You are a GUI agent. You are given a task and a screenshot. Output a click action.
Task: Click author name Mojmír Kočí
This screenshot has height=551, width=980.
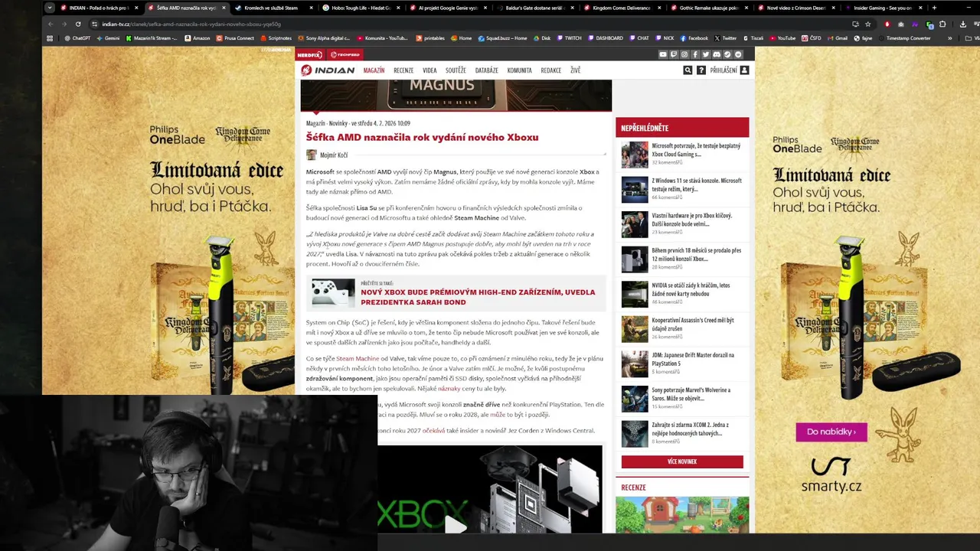[x=334, y=155]
